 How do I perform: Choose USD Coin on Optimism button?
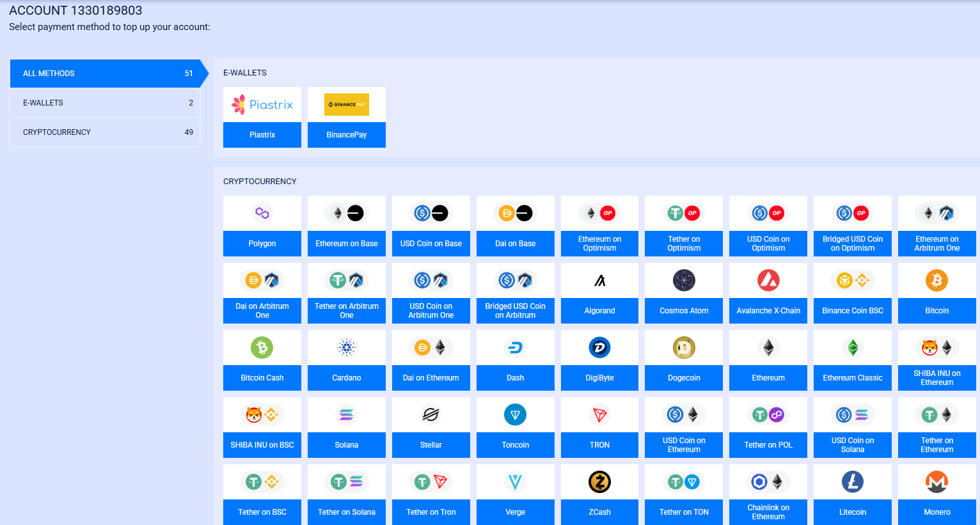click(768, 244)
